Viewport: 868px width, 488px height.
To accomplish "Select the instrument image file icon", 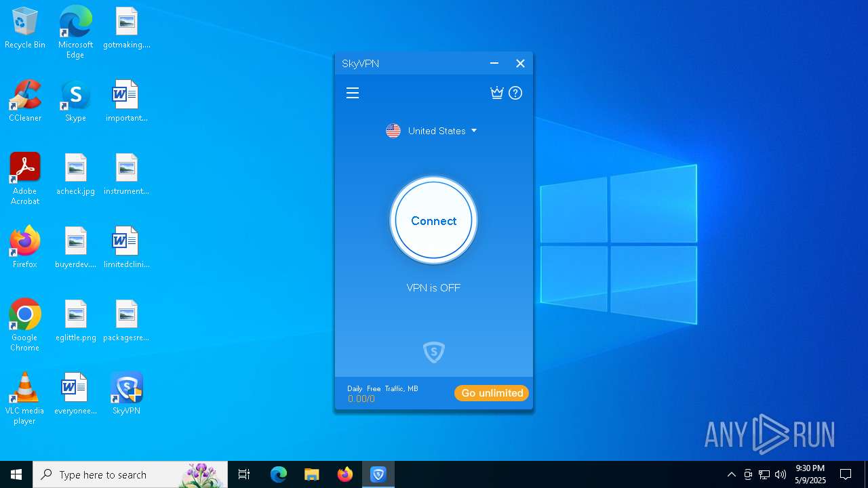I will [x=127, y=175].
